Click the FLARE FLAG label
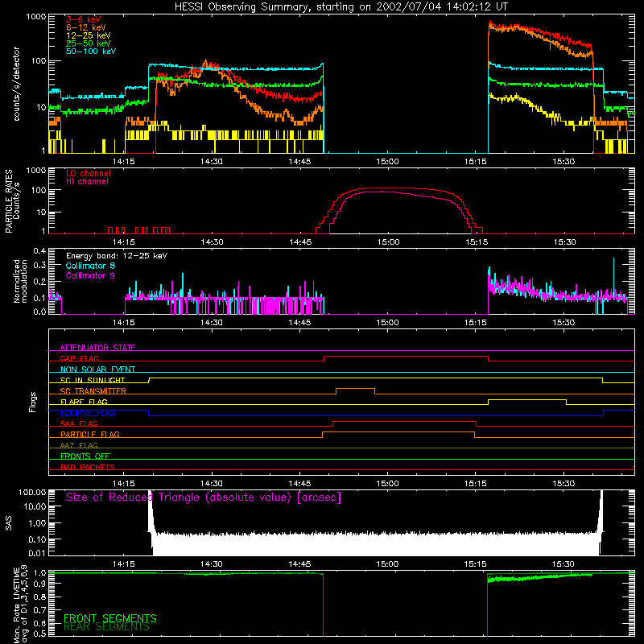 point(84,402)
